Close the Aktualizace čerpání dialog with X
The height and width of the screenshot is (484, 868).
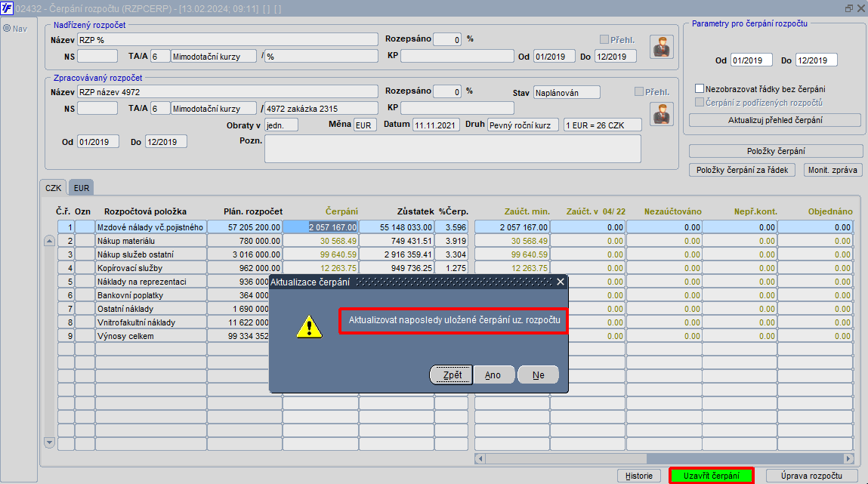pos(561,282)
